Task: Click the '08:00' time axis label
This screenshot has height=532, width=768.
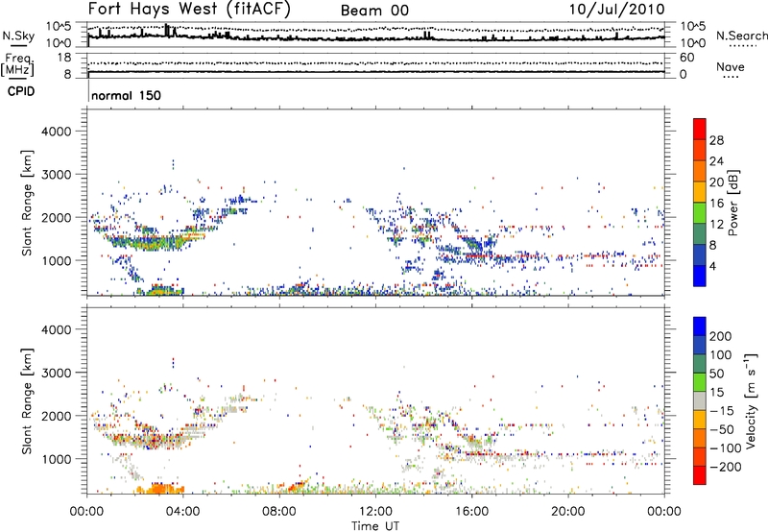Action: click(x=279, y=512)
